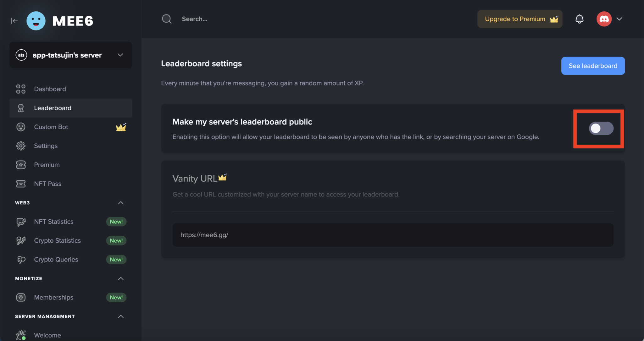The image size is (644, 341).
Task: Open Crypto Statistics menu item
Action: (x=57, y=241)
